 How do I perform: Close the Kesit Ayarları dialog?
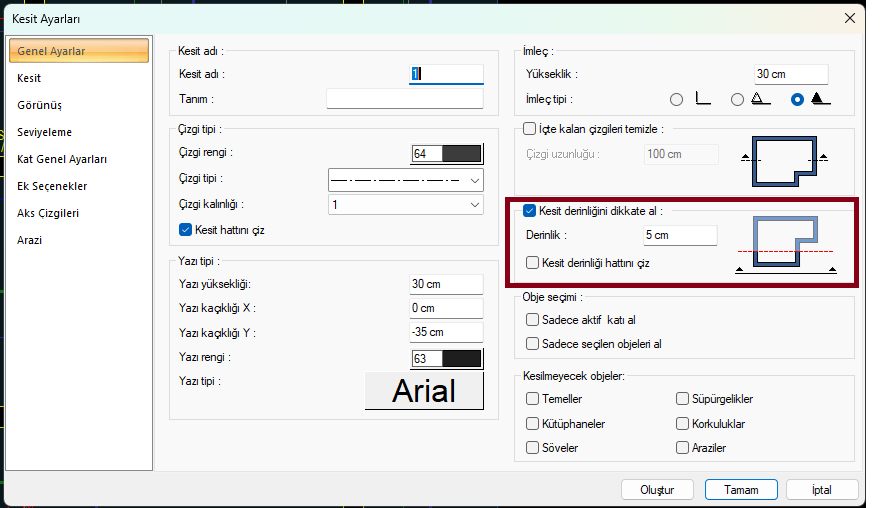850,18
